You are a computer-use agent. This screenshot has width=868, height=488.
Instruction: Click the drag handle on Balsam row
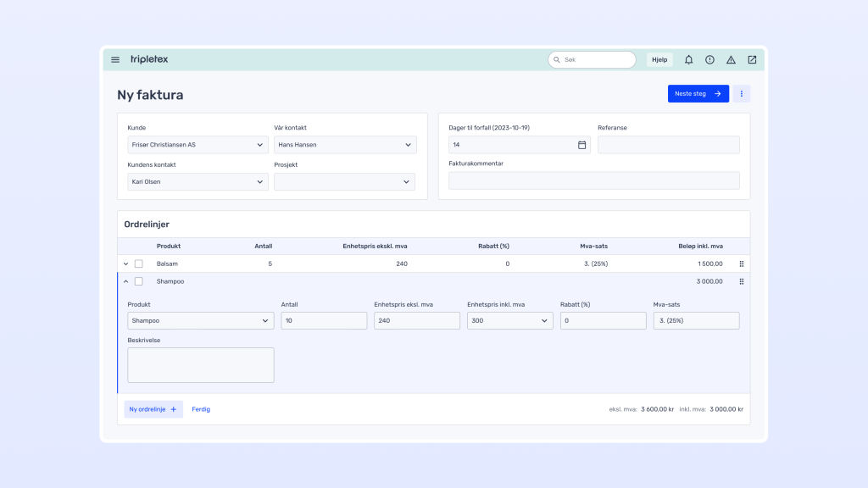[x=742, y=263]
